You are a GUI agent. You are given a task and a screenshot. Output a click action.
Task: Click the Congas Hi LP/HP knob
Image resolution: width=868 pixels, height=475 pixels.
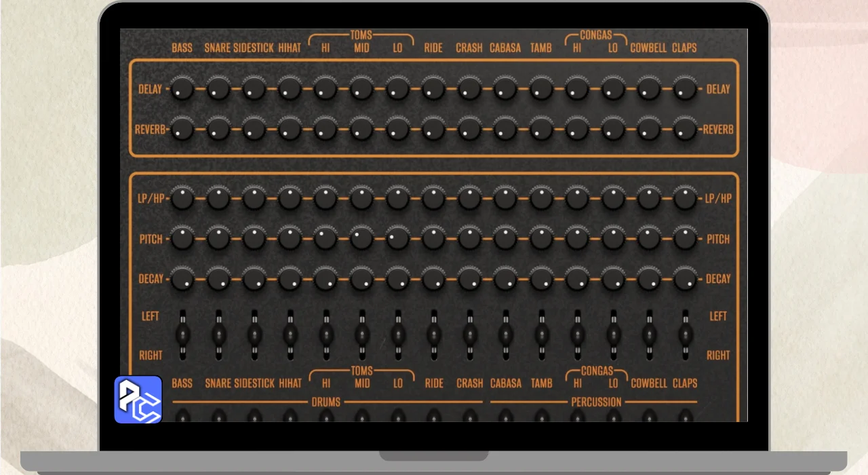[577, 198]
